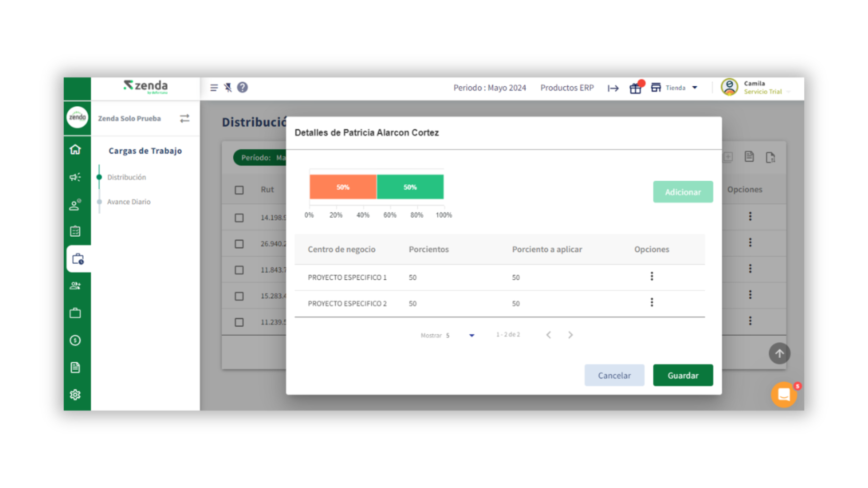
Task: Click the arrow-to-right icon beside Productos ERP
Action: click(613, 88)
